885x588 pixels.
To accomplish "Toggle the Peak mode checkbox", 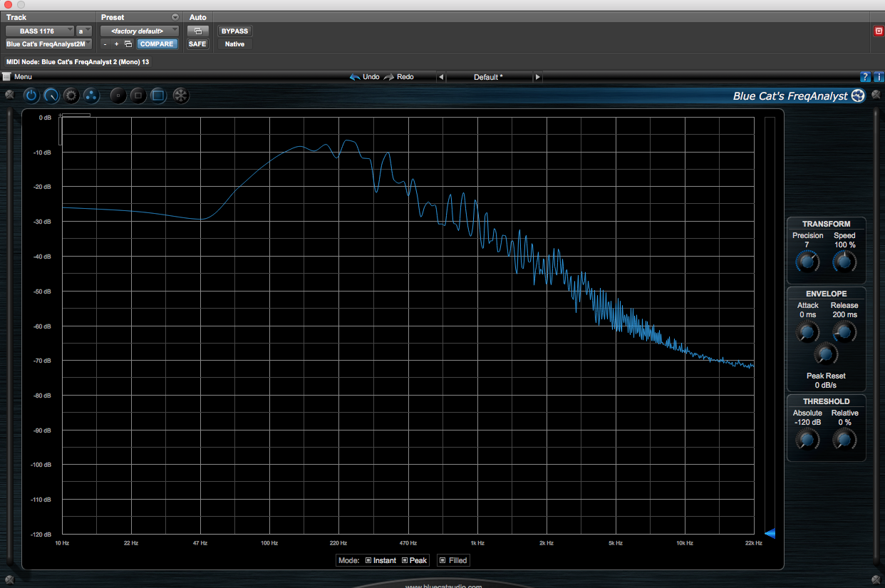I will (405, 560).
